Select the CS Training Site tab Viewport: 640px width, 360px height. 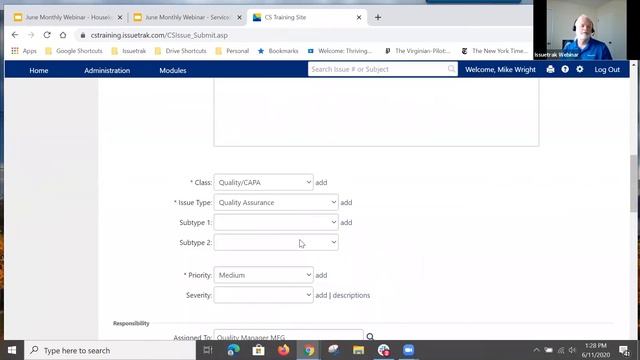[307, 17]
